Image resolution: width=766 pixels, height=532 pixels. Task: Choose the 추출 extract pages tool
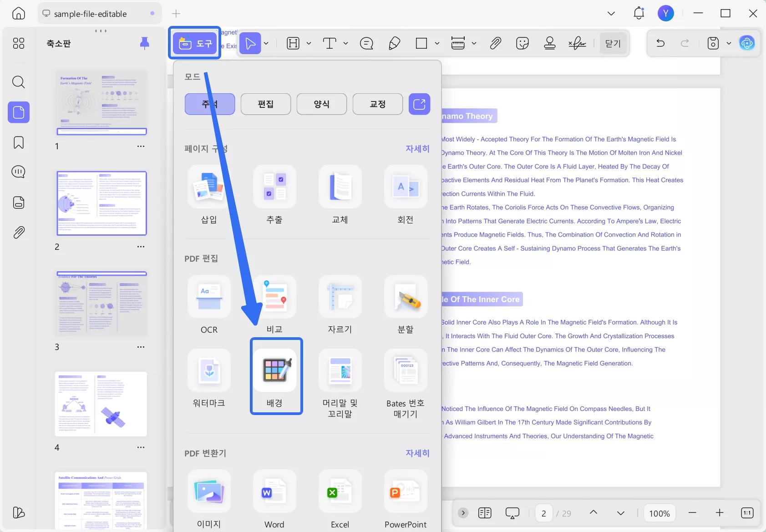[274, 195]
